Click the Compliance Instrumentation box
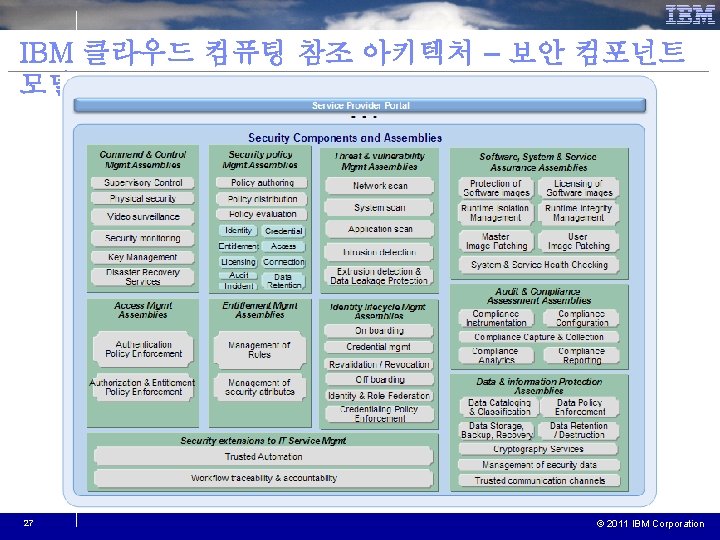Screen dimensions: 720x540 click(x=496, y=318)
